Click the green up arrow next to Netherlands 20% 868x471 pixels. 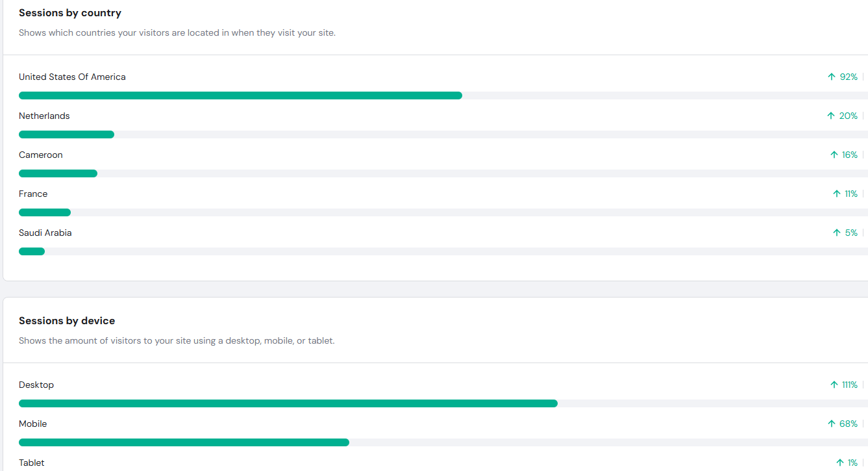pos(830,116)
